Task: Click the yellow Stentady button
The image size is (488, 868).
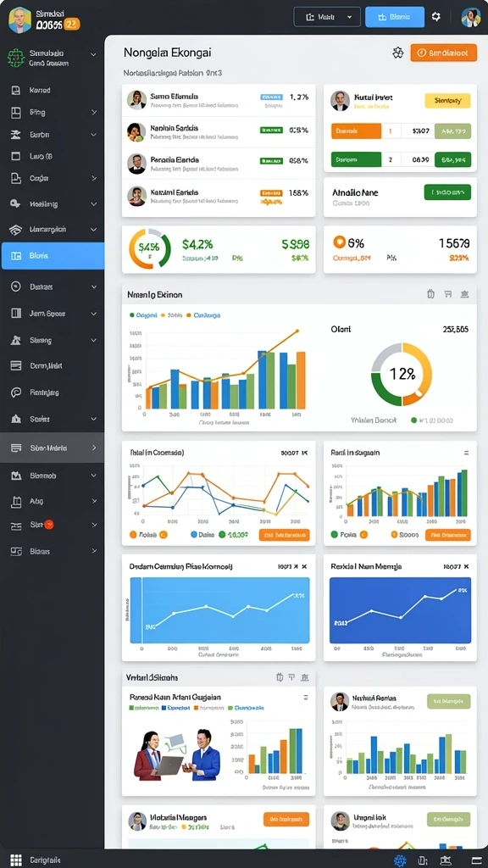Action: click(447, 101)
